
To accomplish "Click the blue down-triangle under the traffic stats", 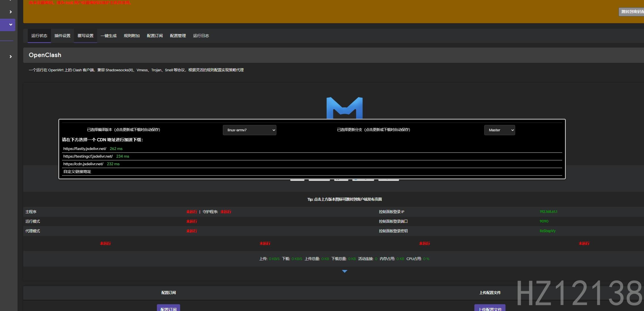I will tap(344, 271).
